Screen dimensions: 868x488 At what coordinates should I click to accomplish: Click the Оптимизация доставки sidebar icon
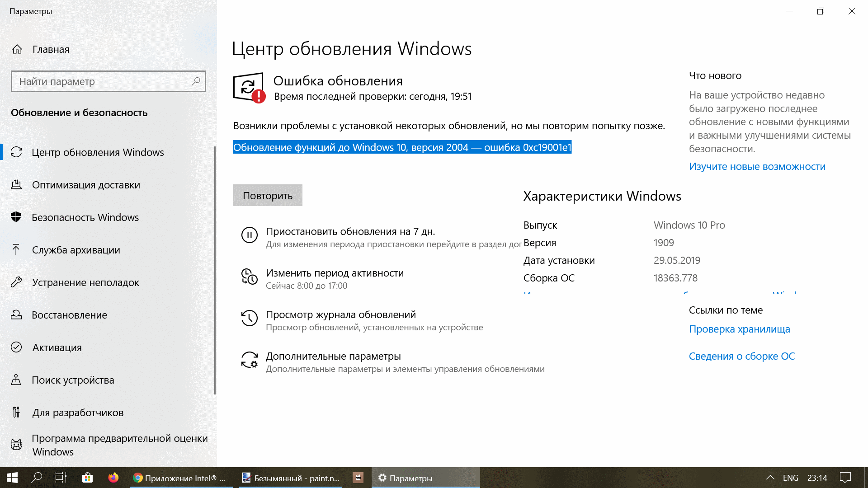[16, 185]
